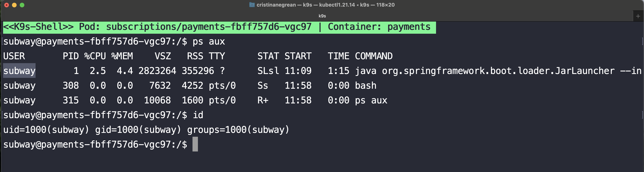Click the new tab plus button
Viewport: 644px width, 172px height.
(638, 16)
